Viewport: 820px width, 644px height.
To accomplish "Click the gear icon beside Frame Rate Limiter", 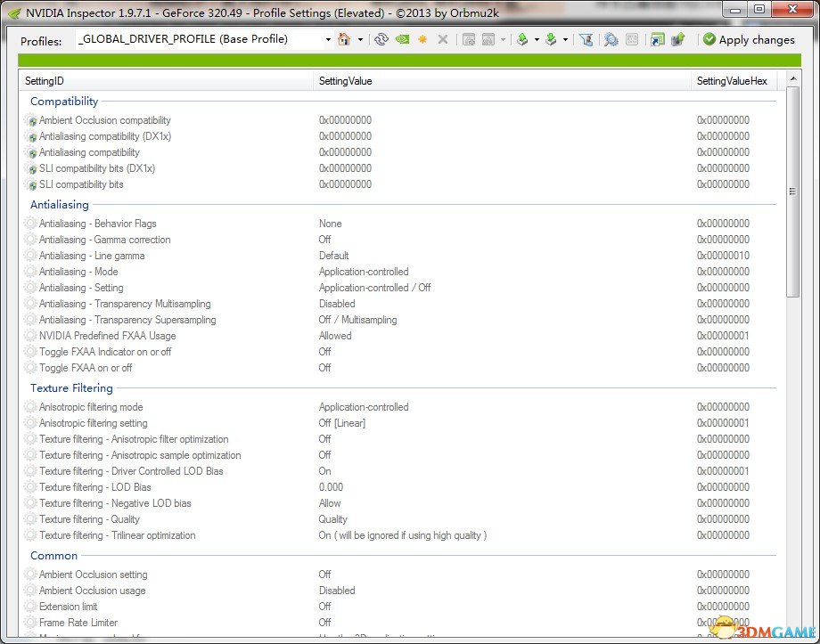I will 31,622.
